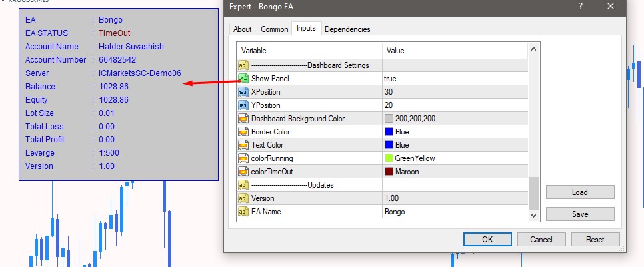This screenshot has height=267, width=644.
Task: Click Lot Size value 0.01 on dashboard
Action: tap(107, 113)
